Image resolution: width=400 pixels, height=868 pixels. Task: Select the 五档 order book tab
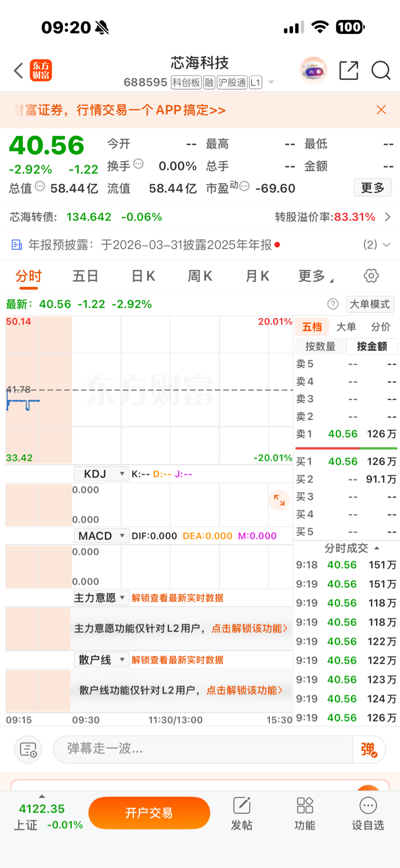pos(312,327)
